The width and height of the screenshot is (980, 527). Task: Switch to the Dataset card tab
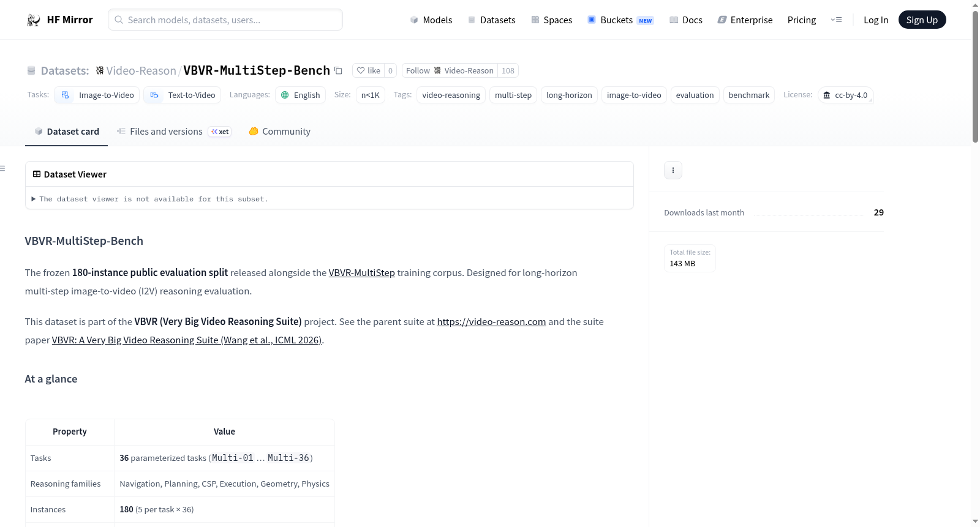click(66, 132)
